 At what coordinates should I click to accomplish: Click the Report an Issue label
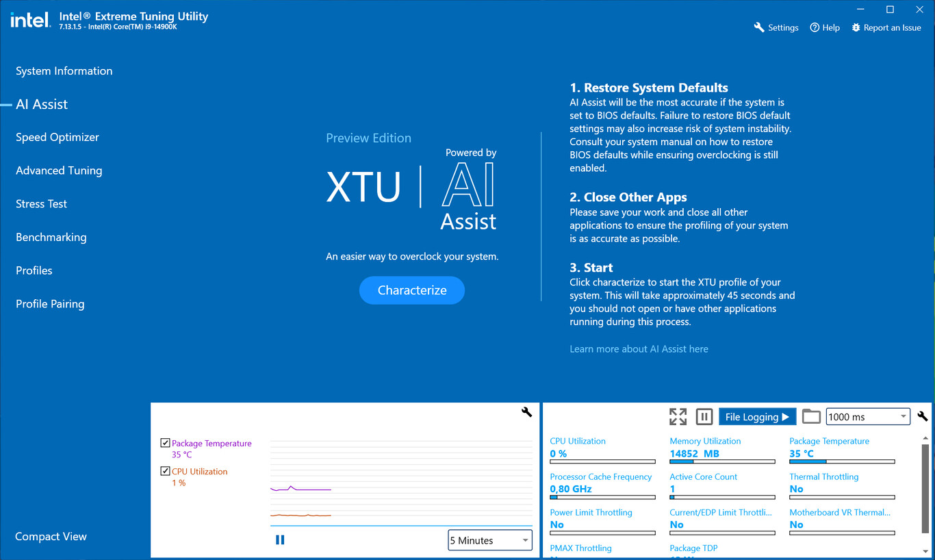click(x=893, y=28)
